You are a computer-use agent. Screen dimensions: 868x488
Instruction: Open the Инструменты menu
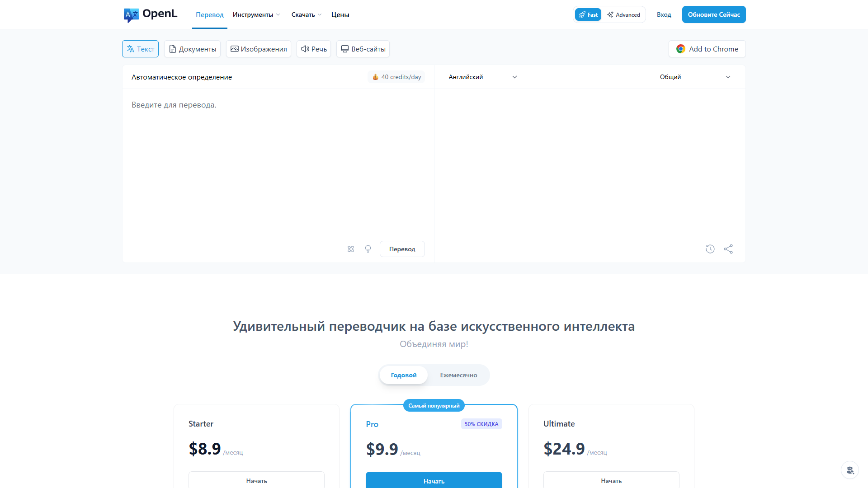pyautogui.click(x=256, y=14)
